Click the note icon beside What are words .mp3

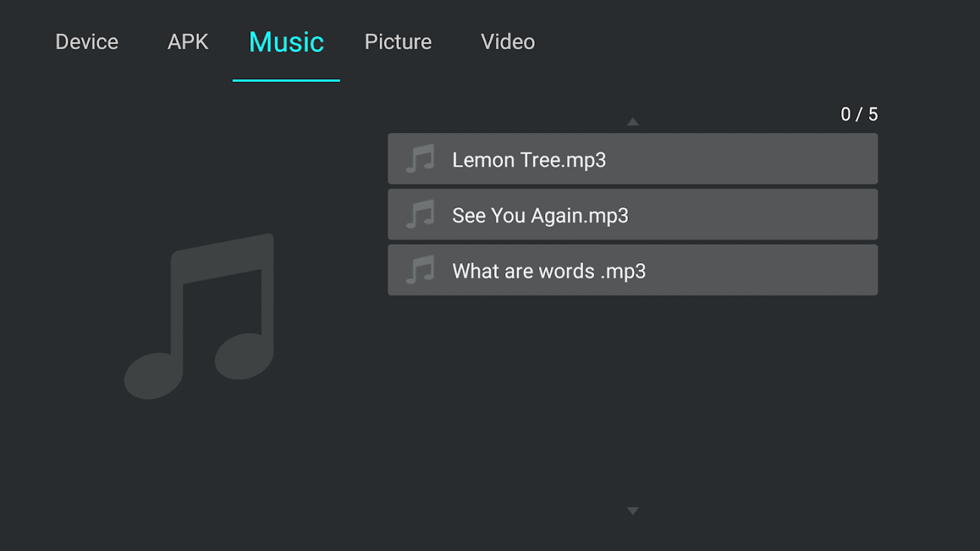[420, 270]
